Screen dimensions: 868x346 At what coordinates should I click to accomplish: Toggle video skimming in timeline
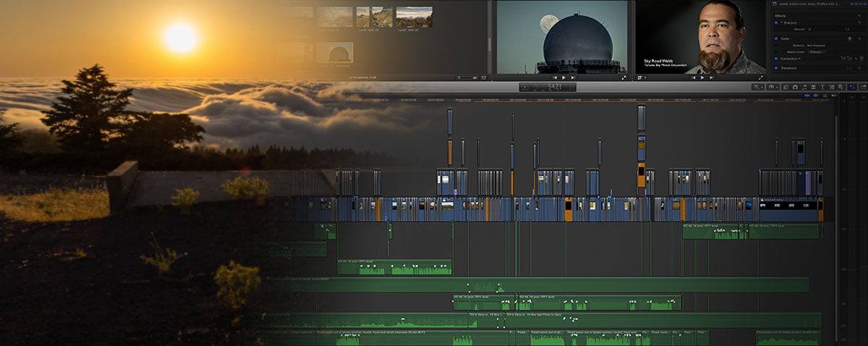click(807, 96)
